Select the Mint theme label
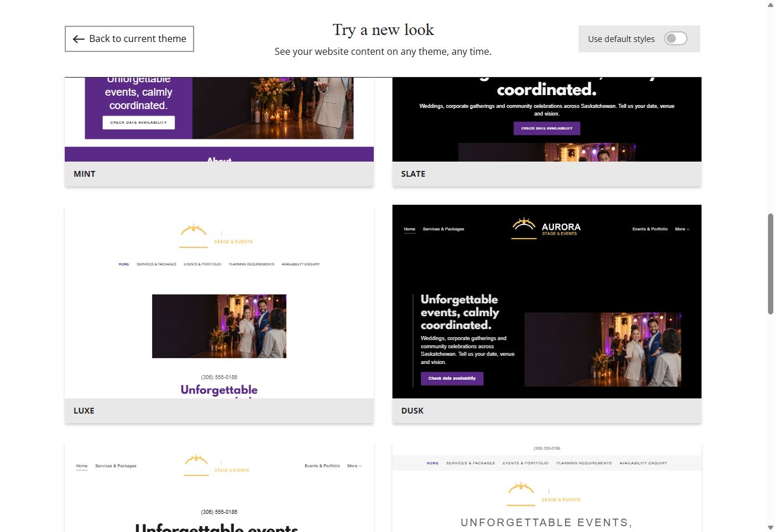 pos(85,174)
